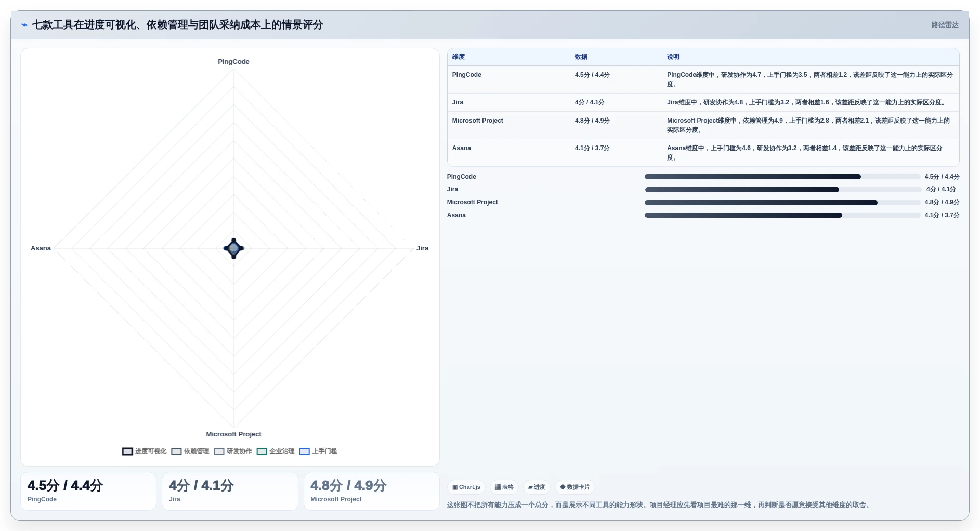Toggle the 企业治理 legend item
Screen dimensions: 980x531
click(276, 452)
